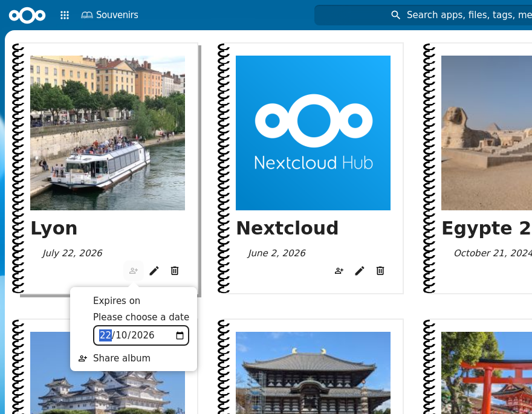Image resolution: width=532 pixels, height=414 pixels.
Task: Click the search magnifier icon
Action: [395, 15]
